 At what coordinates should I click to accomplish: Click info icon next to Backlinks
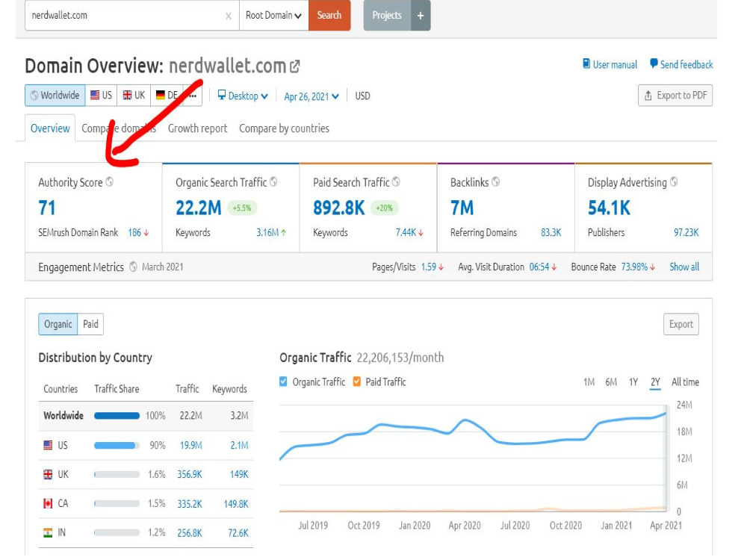(x=496, y=182)
